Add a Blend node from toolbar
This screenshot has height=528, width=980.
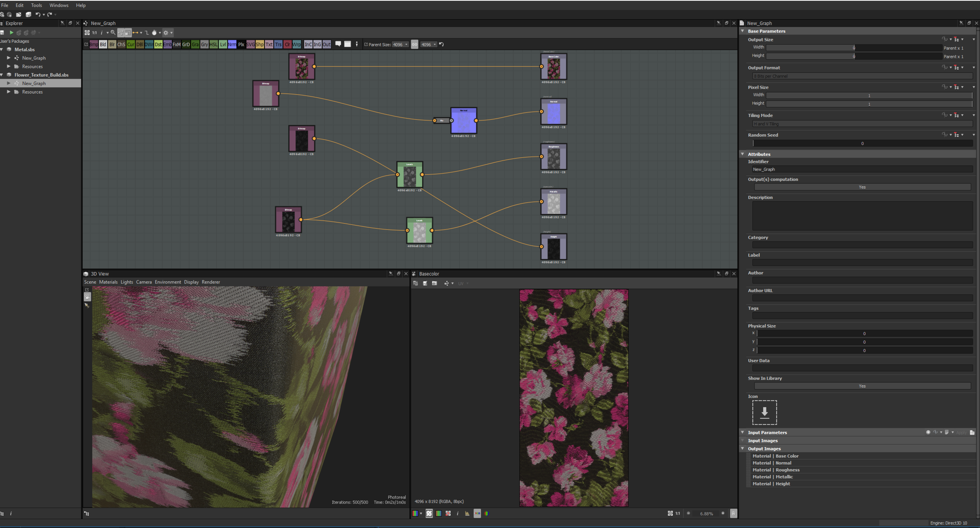pos(103,44)
